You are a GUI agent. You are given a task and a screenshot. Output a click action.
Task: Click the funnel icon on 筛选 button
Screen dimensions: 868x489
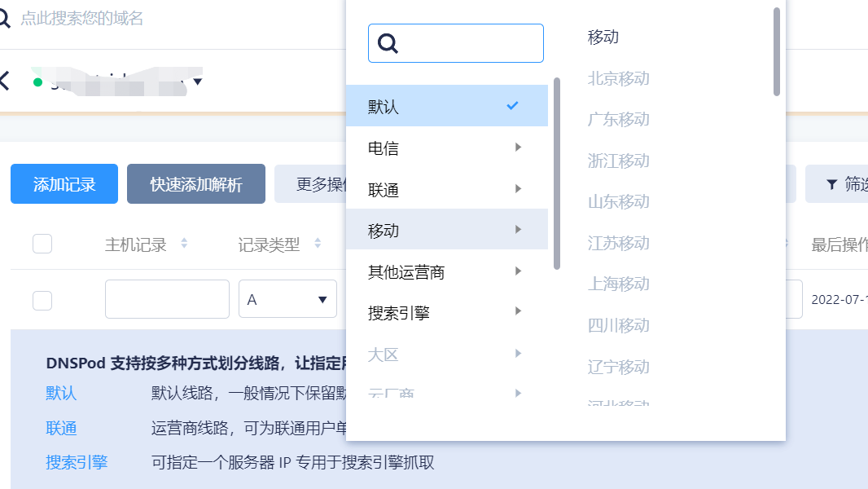tap(831, 184)
